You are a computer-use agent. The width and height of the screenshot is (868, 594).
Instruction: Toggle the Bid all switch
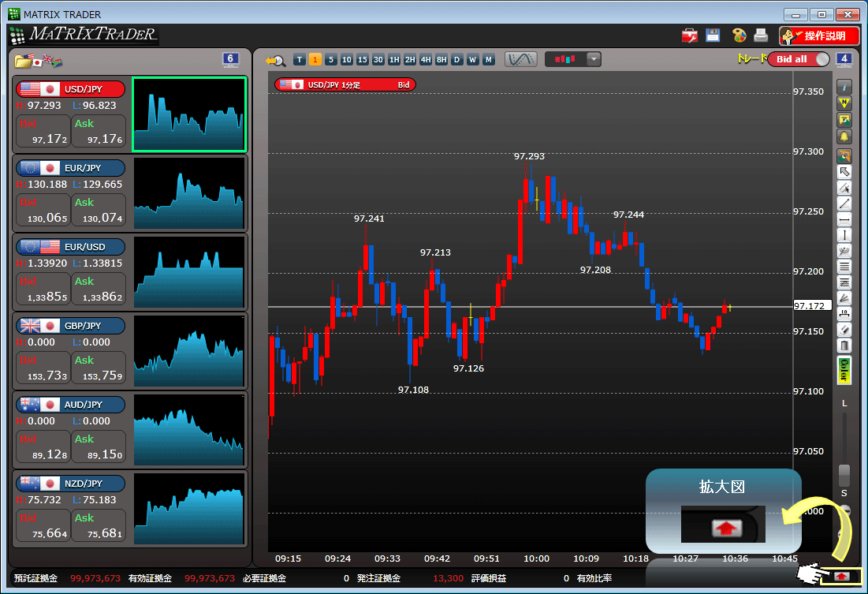pyautogui.click(x=799, y=59)
